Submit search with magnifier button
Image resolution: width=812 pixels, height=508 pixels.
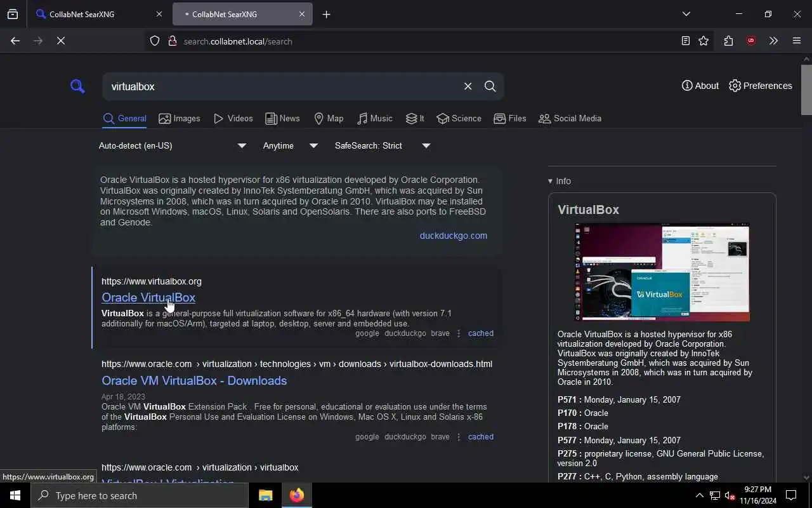click(490, 86)
